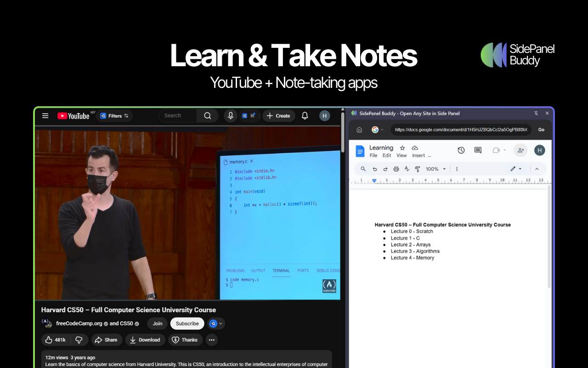Focus the YouTube Search field
The height and width of the screenshot is (368, 588).
tap(178, 116)
